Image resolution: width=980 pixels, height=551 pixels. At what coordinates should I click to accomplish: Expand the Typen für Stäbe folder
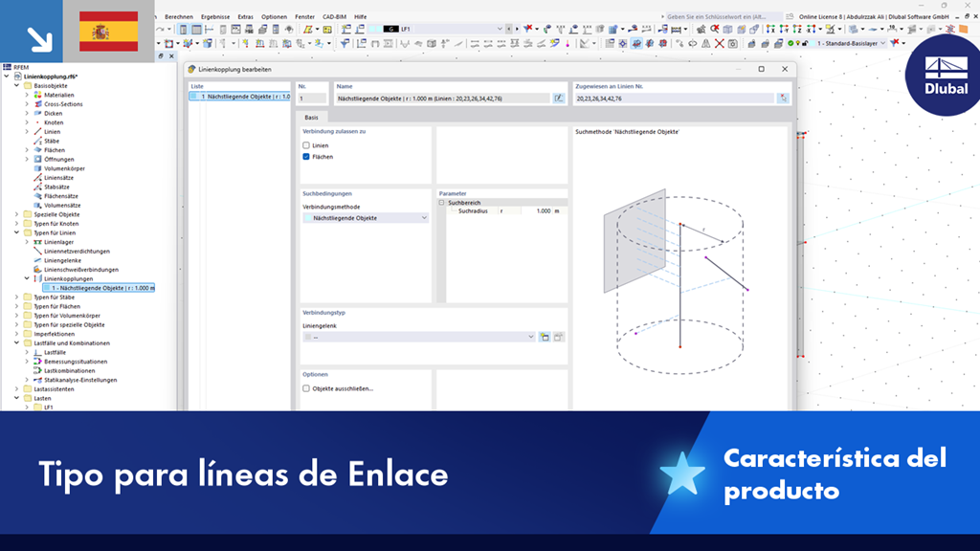(17, 298)
